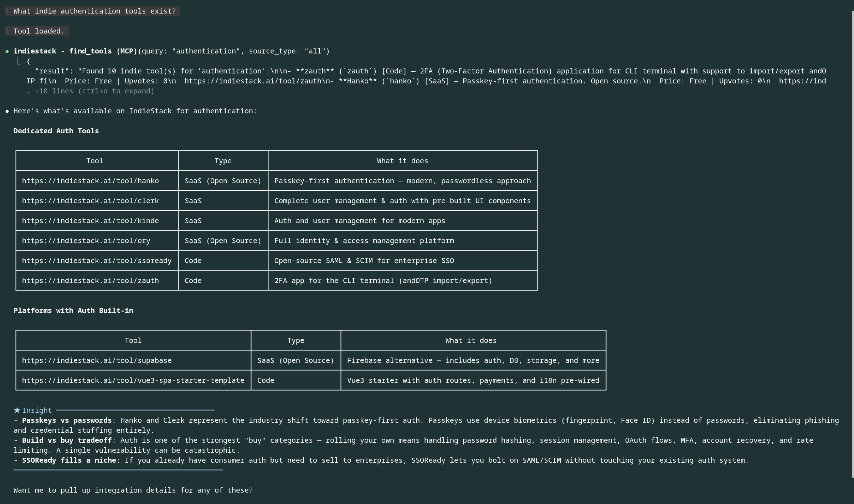This screenshot has height=504, width=854.
Task: Open the vue3-spa-starter-template link
Action: [x=133, y=380]
